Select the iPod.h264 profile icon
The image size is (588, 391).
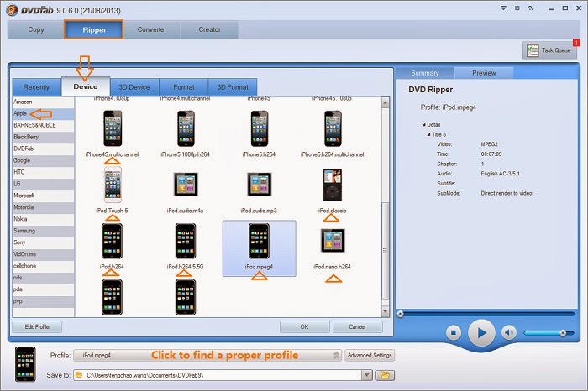pyautogui.click(x=112, y=241)
